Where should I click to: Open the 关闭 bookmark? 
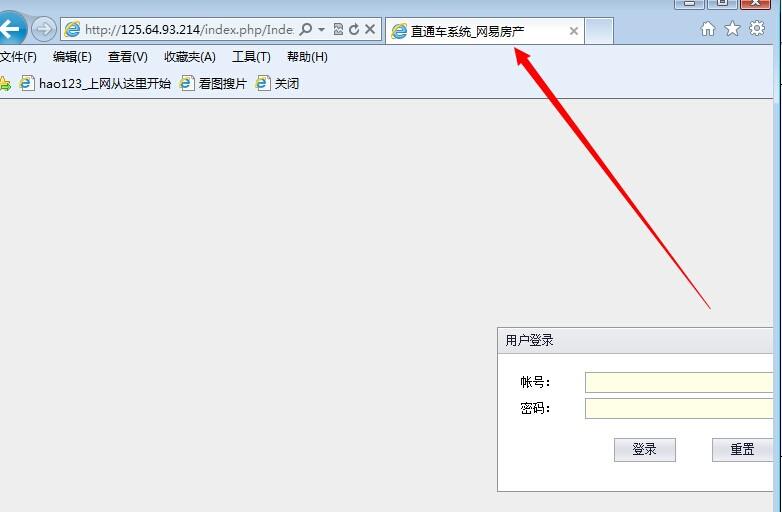point(277,84)
